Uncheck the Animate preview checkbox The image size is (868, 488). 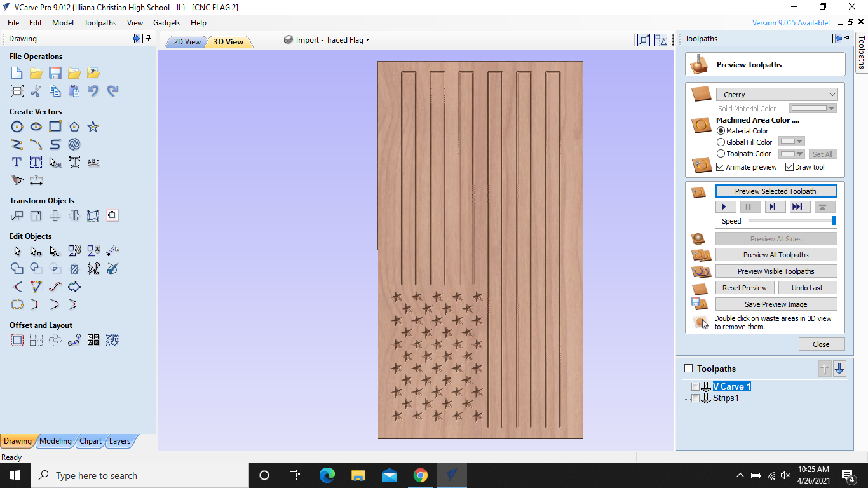(721, 166)
